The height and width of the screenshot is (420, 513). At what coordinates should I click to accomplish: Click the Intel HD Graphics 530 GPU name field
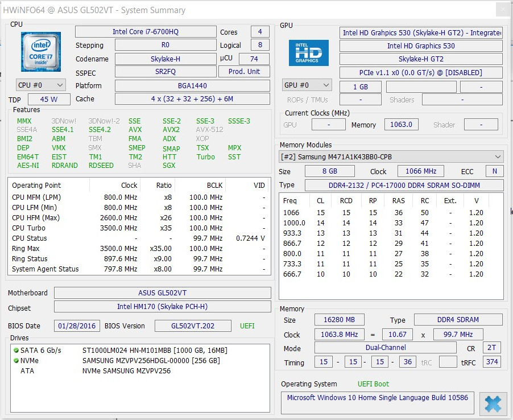point(421,46)
